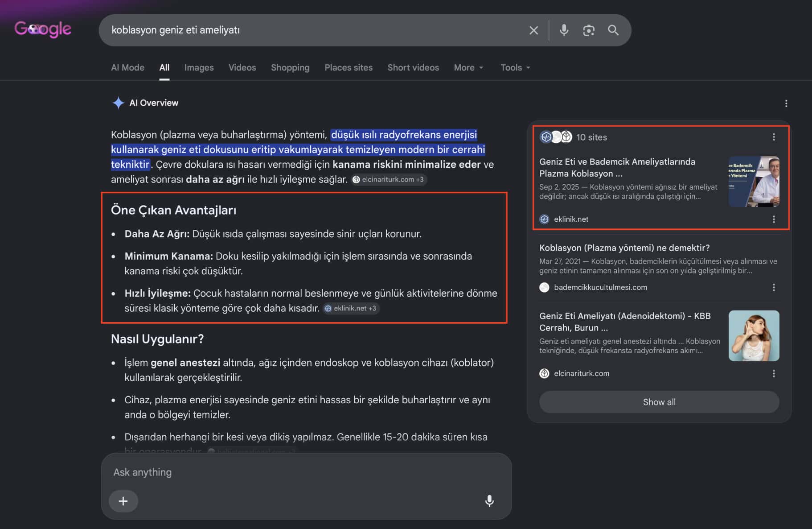Open Geniz Eti Ameliyatı (Adenoidektomi) result

click(625, 322)
